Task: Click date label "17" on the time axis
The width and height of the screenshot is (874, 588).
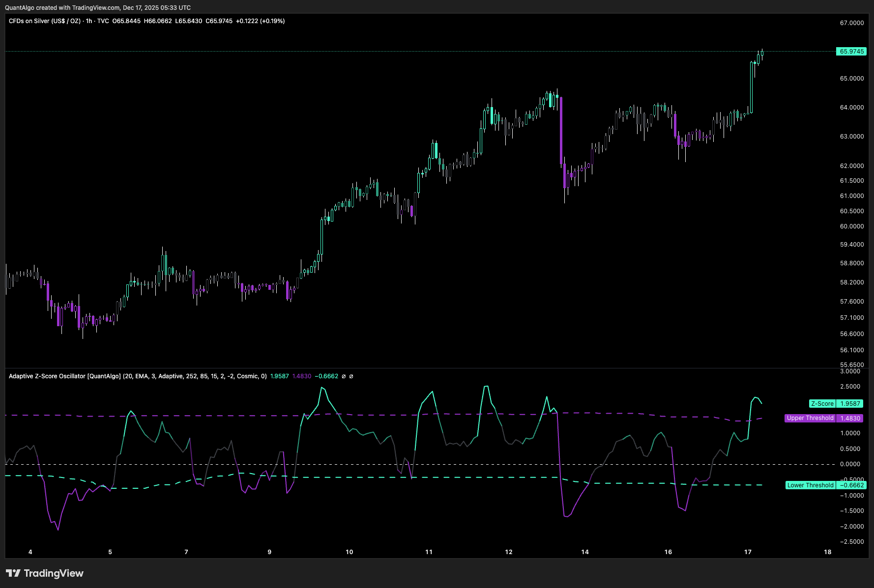Action: (x=748, y=552)
